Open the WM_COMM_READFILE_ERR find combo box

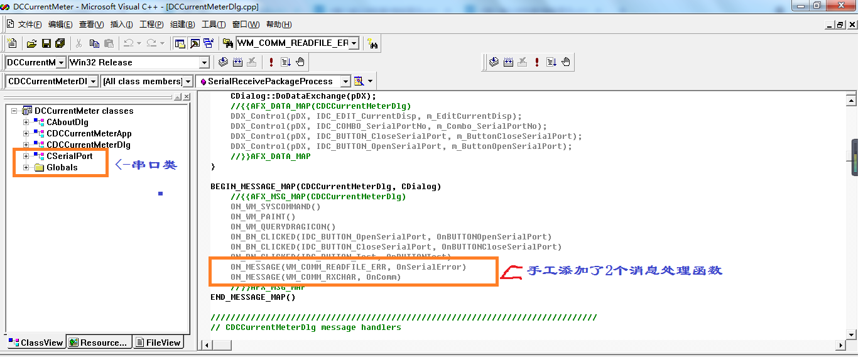(354, 43)
